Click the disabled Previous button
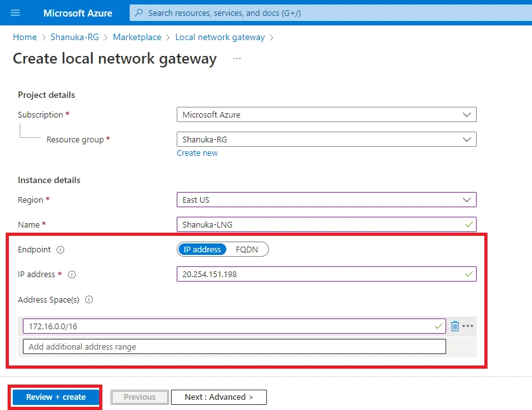This screenshot has height=410, width=532. point(140,397)
